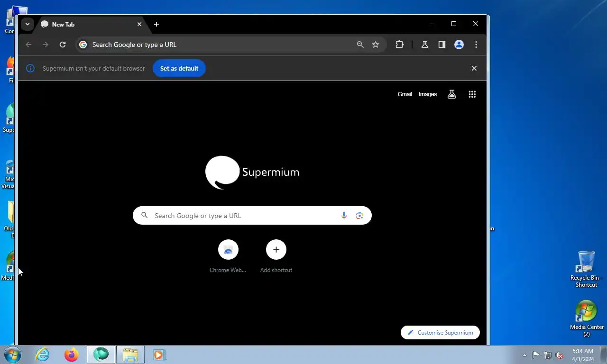This screenshot has height=364, width=607.
Task: Open the Extensions puzzle menu
Action: (x=399, y=45)
